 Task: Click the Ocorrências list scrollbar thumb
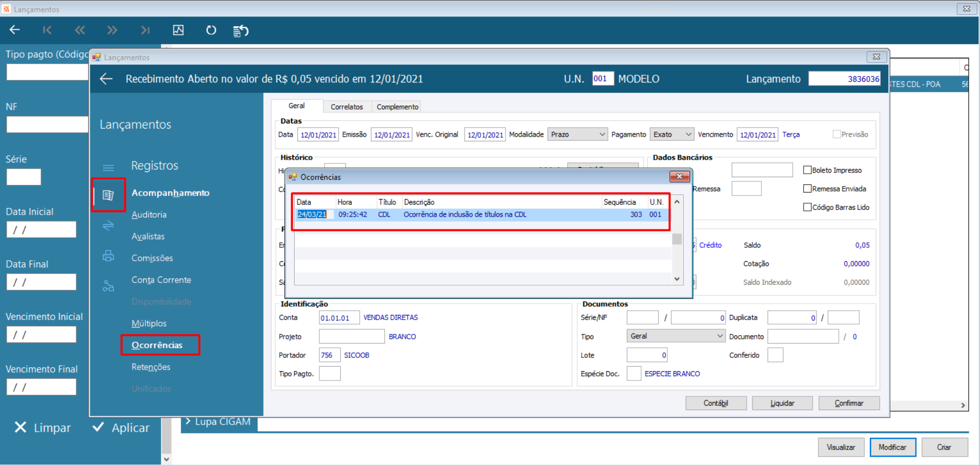click(x=677, y=239)
